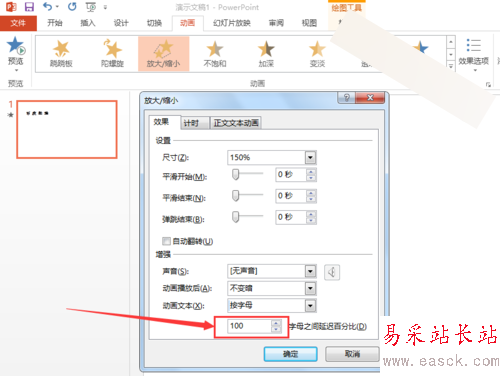Image resolution: width=500 pixels, height=376 pixels.
Task: Select the 加深 darken animation
Action: click(x=266, y=54)
